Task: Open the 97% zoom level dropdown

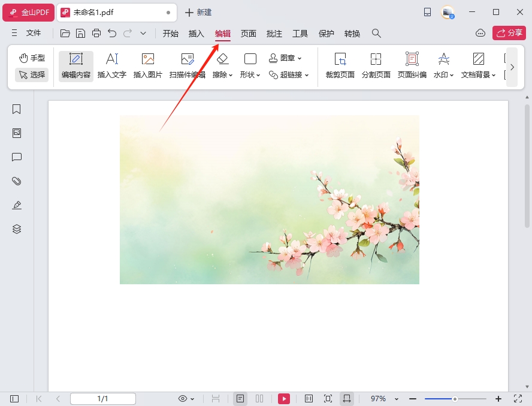Action: 382,399
